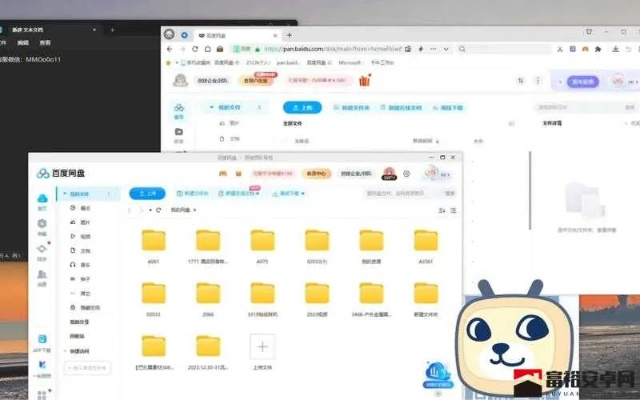Expand the bookmarks star dropdown in browser
The width and height of the screenshot is (640, 400).
pyautogui.click(x=177, y=63)
